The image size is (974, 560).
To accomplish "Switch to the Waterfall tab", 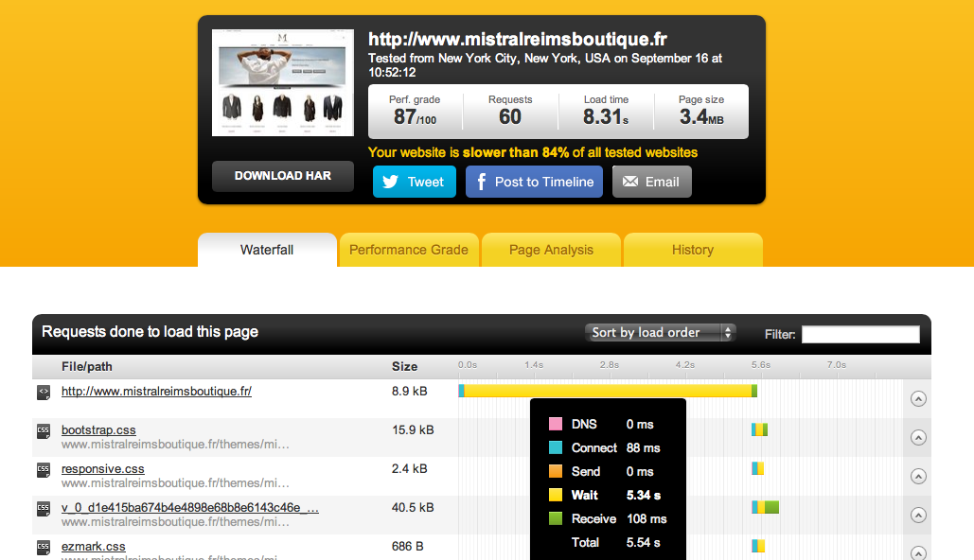I will pos(267,250).
